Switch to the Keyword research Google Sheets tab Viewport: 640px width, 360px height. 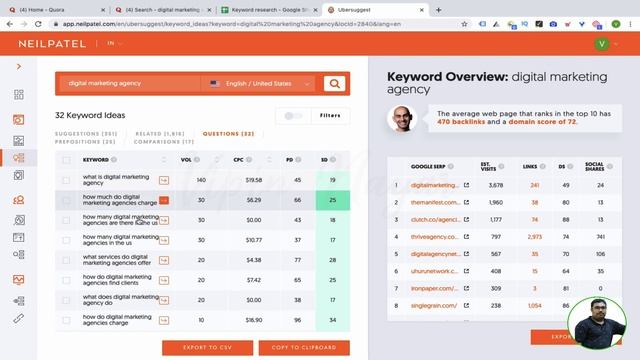[x=269, y=10]
